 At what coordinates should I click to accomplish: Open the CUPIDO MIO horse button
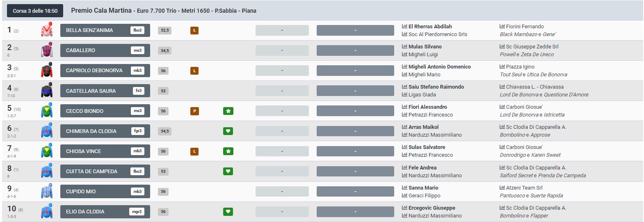[105, 192]
